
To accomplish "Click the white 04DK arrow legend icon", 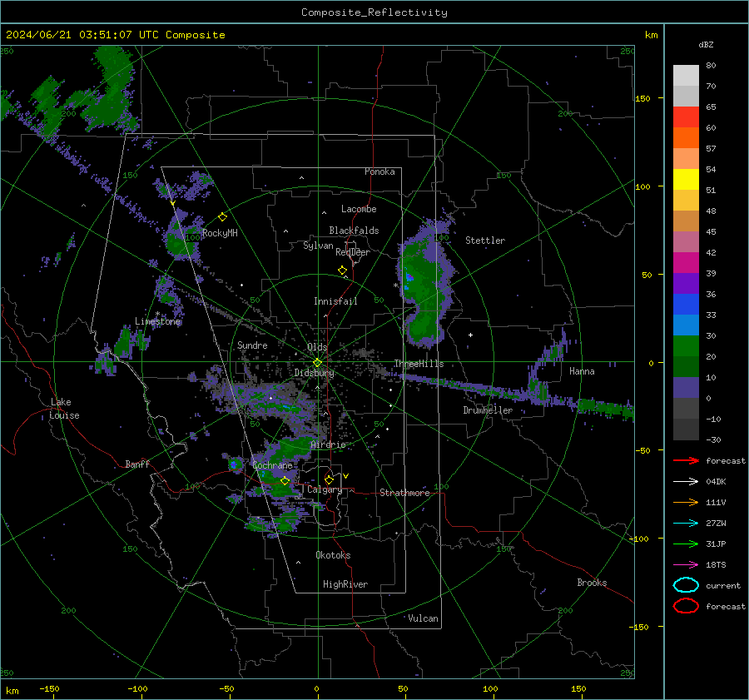I will (686, 482).
